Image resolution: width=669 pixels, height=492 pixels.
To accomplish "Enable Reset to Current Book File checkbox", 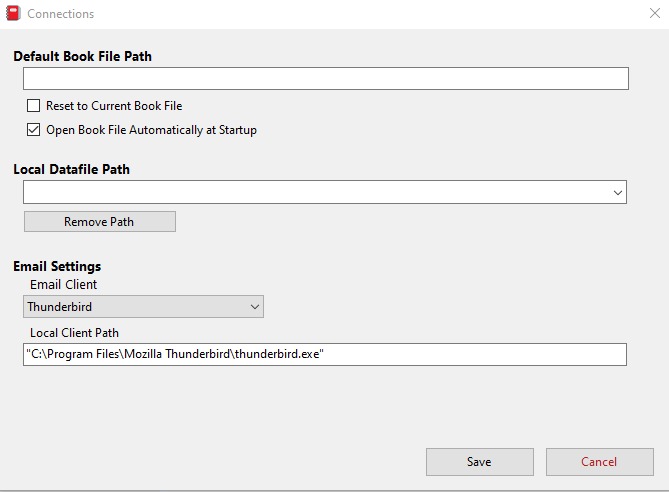I will (34, 106).
